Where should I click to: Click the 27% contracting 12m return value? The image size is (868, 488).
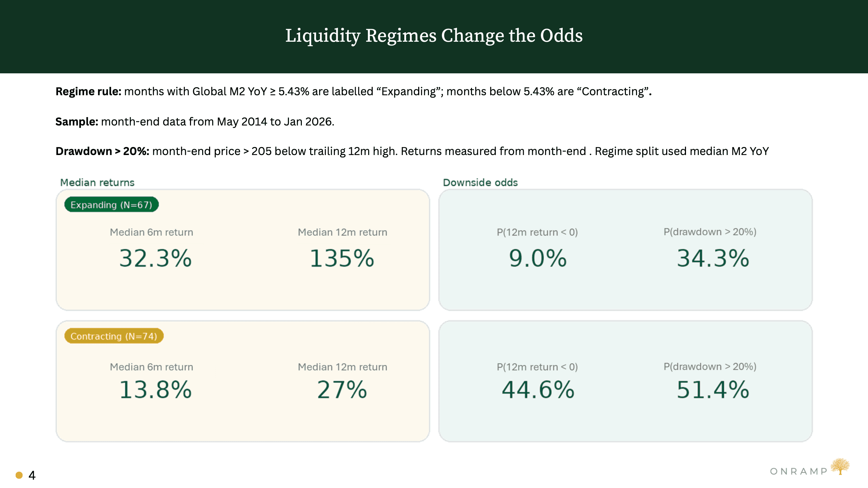(342, 390)
